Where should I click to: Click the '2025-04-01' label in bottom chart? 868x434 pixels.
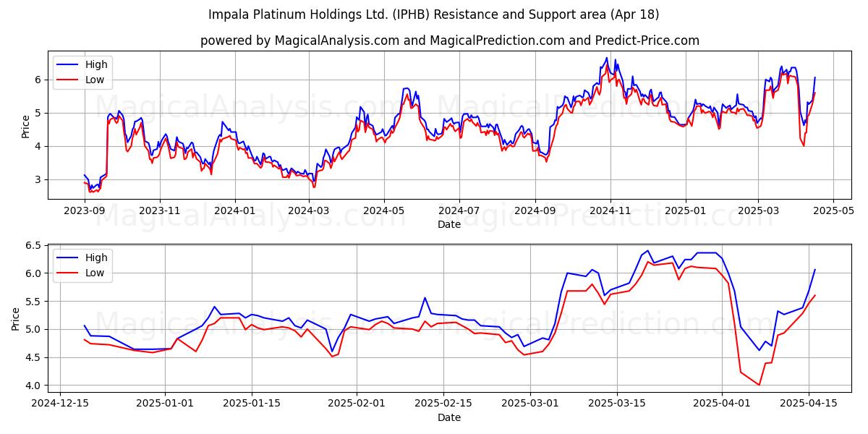[x=722, y=404]
